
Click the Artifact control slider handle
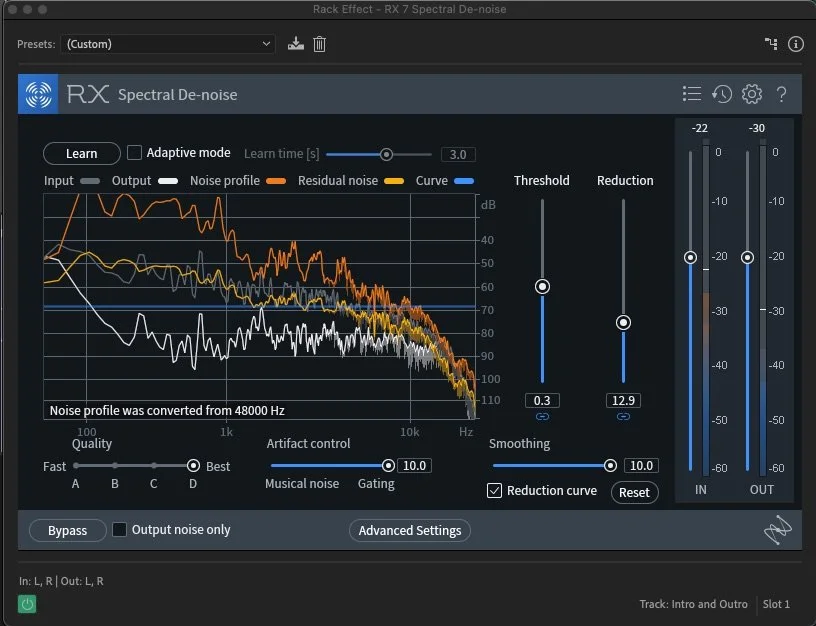point(388,466)
